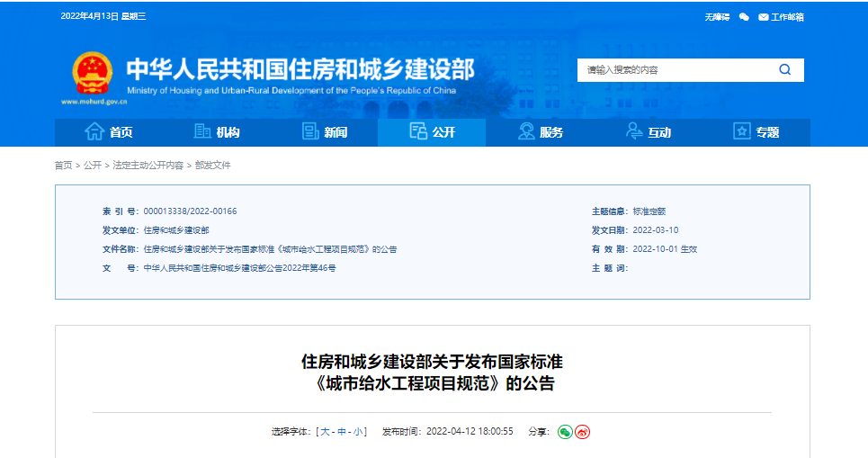Image resolution: width=868 pixels, height=458 pixels.
Task: Click the 标准定额 subject value
Action: click(649, 211)
